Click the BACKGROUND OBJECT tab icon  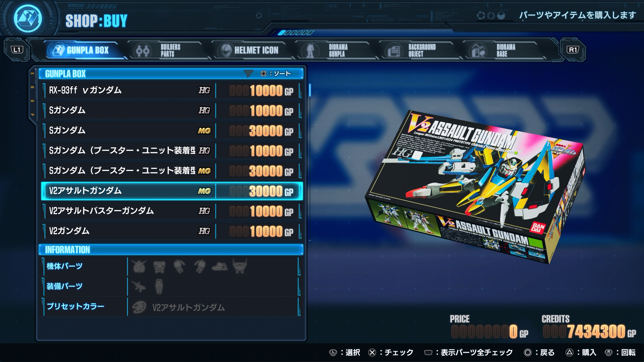[394, 51]
